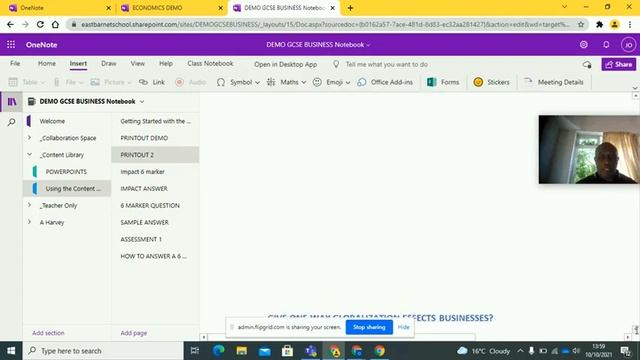Open the Class Notebook tab
The image size is (640, 360).
click(210, 64)
